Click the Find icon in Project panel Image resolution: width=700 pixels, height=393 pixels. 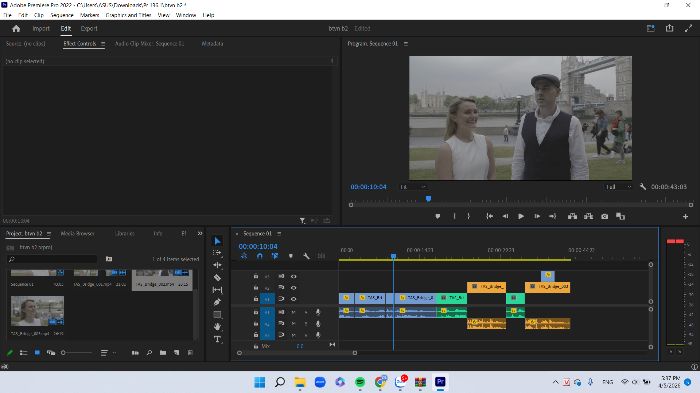click(x=149, y=353)
